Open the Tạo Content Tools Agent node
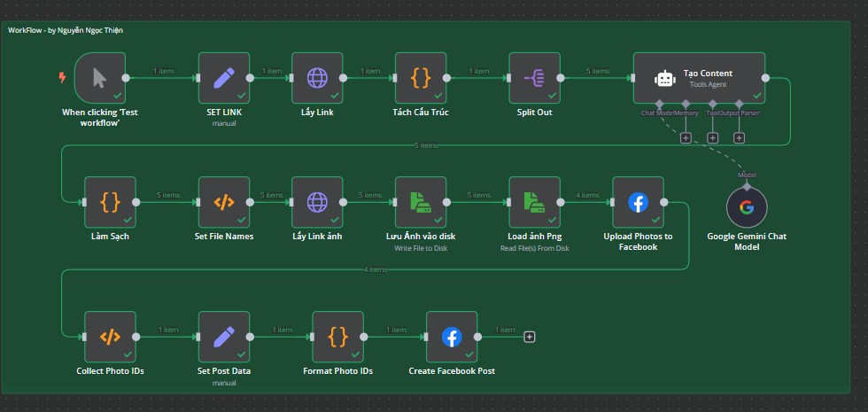This screenshot has width=868, height=412. [x=699, y=78]
